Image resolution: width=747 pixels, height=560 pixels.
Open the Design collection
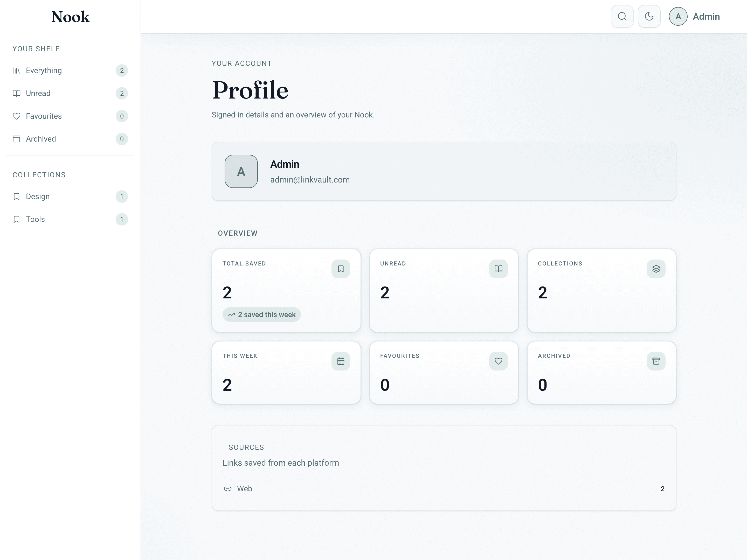click(38, 197)
